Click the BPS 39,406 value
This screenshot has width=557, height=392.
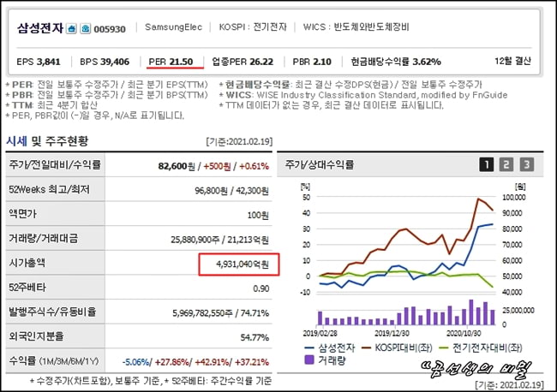[105, 62]
